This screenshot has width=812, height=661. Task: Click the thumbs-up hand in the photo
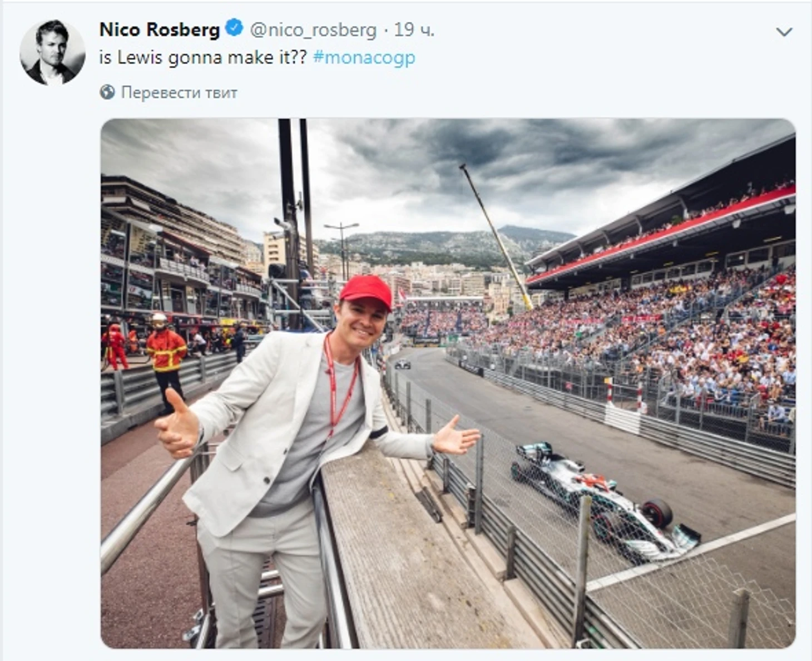coord(178,424)
